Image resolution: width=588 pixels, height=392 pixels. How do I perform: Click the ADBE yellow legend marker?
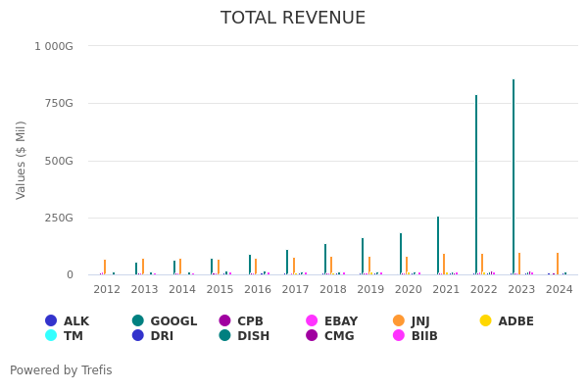click(485, 320)
